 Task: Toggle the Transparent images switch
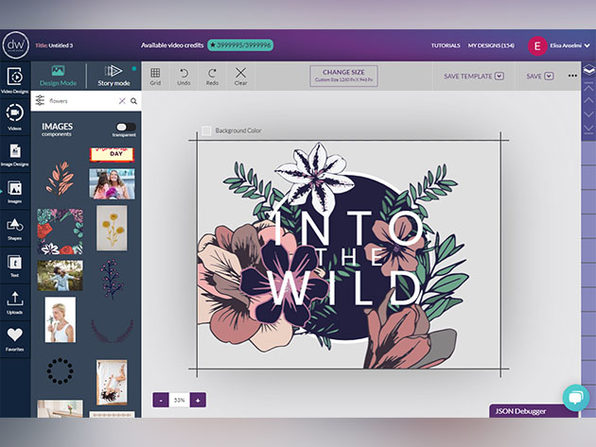tap(126, 127)
